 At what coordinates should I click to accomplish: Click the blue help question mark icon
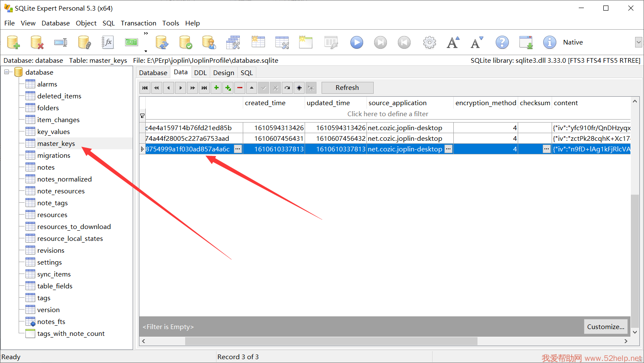click(502, 42)
